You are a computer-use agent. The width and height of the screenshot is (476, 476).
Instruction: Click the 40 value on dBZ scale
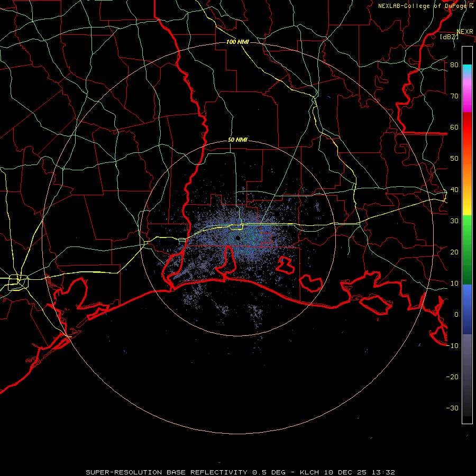pyautogui.click(x=454, y=190)
